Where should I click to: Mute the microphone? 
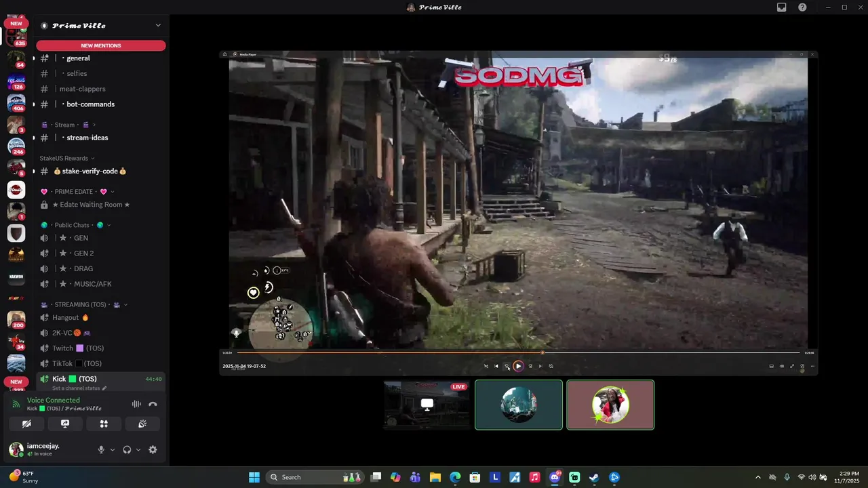[x=101, y=449]
